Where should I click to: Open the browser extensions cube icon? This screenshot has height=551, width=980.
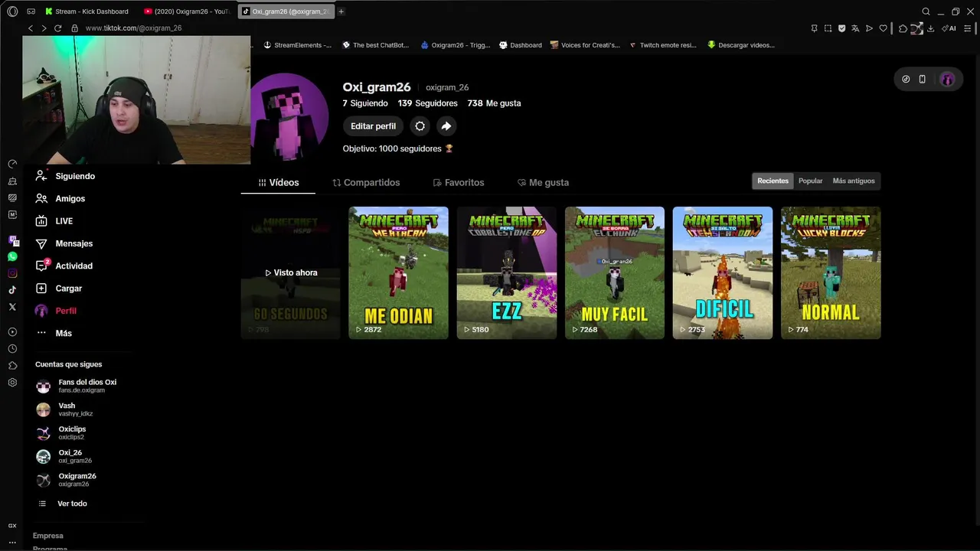903,28
